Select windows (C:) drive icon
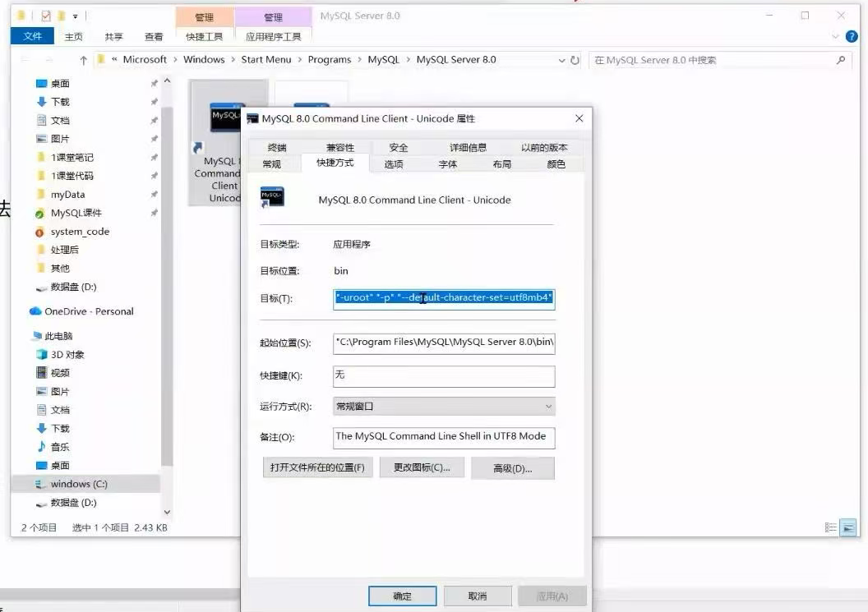Screen dimensions: 868x612 (x=41, y=484)
